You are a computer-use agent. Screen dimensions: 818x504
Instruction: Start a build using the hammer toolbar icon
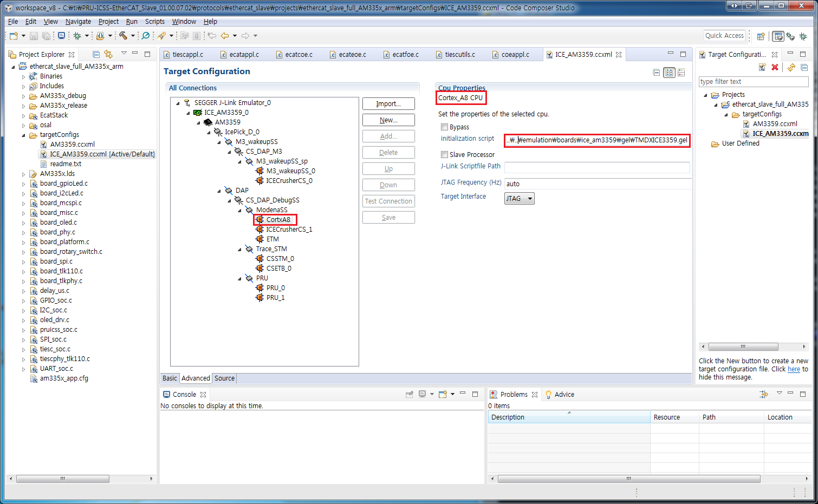[x=124, y=36]
